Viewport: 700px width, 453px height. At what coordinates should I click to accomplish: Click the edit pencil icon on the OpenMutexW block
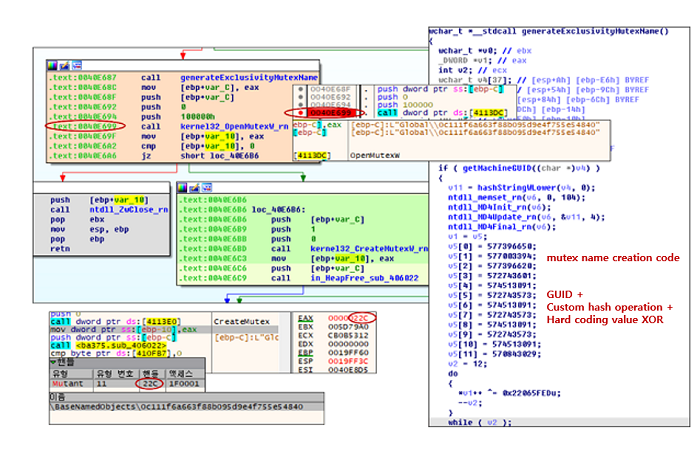point(65,66)
